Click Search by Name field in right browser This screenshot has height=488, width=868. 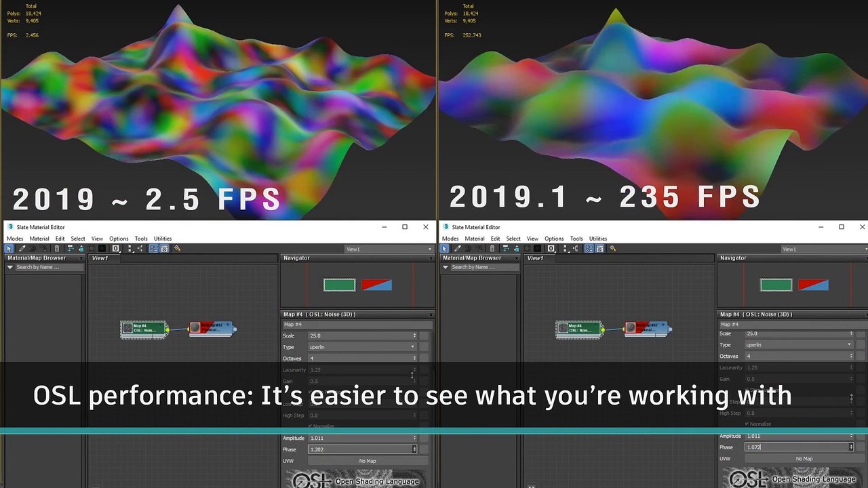[484, 267]
